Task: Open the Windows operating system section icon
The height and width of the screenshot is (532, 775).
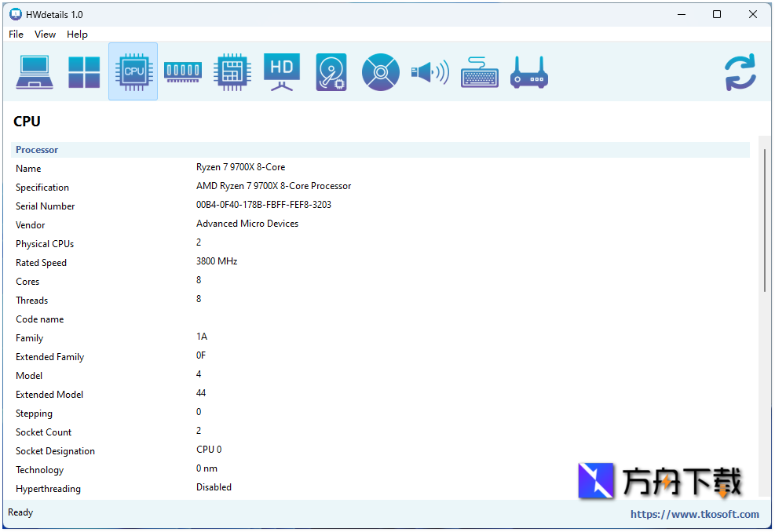Action: pos(84,71)
